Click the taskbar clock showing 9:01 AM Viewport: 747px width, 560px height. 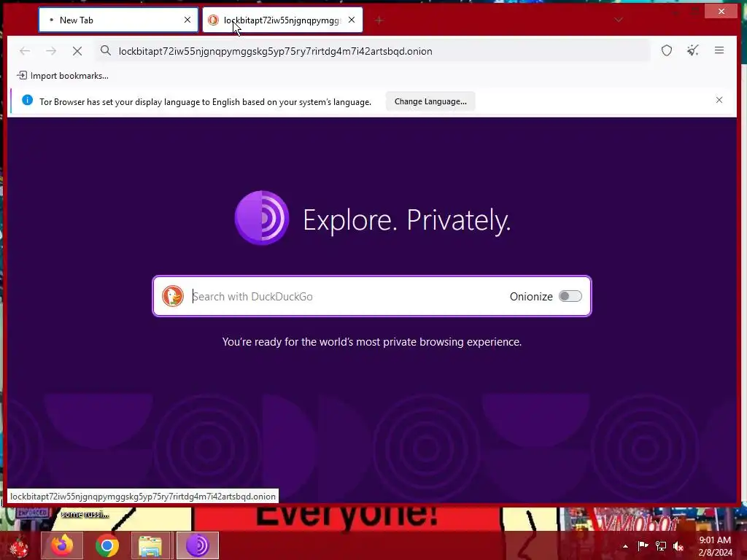[715, 546]
